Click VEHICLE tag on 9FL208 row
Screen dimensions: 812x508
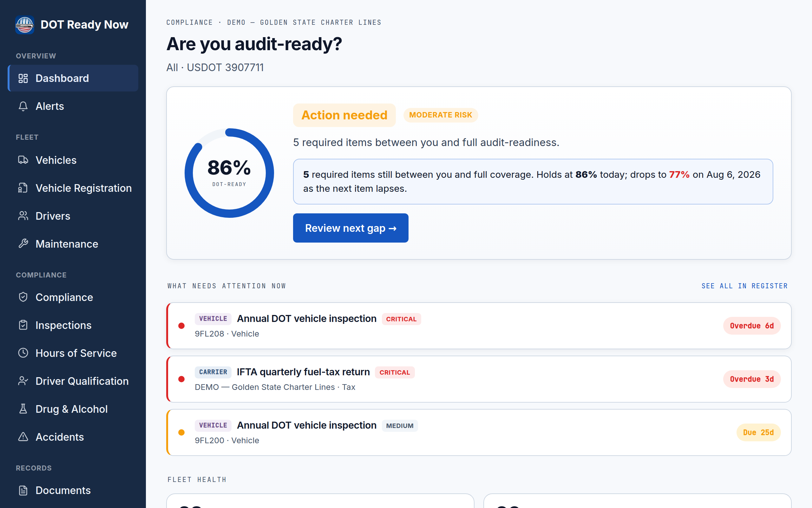click(213, 318)
